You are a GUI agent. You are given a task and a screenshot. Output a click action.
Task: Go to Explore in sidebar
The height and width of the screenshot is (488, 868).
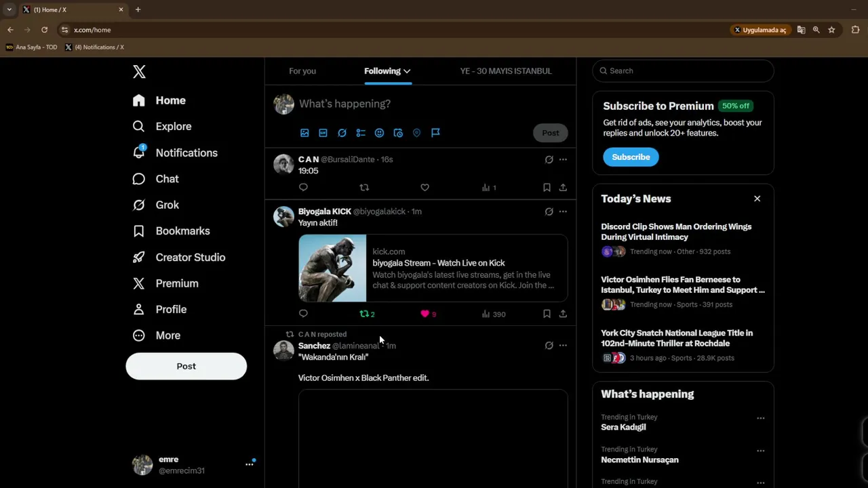coord(162,126)
